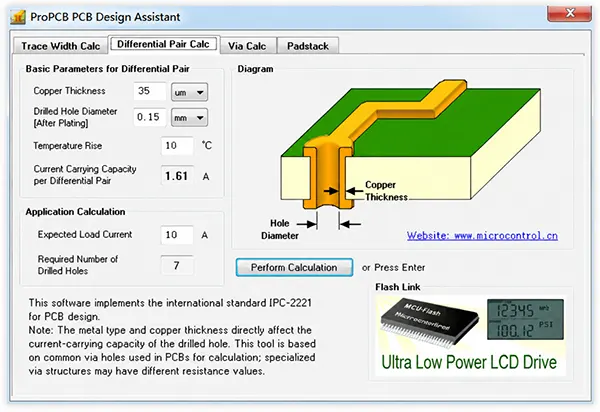Expand the Drilled Hole Diameter unit dropdown (mm)

[189, 117]
